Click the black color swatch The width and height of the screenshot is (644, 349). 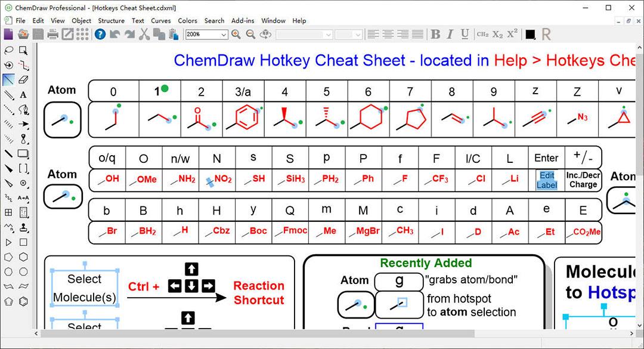click(x=530, y=35)
